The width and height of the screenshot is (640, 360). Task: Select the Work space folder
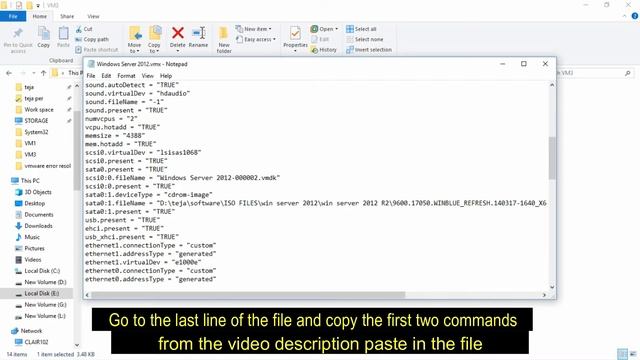[39, 109]
